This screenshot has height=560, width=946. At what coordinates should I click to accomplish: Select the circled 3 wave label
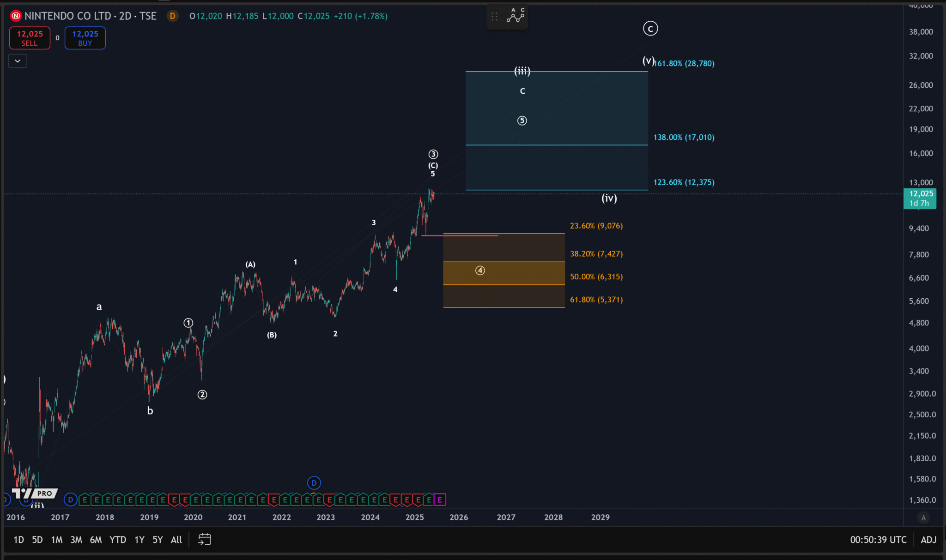pyautogui.click(x=433, y=154)
